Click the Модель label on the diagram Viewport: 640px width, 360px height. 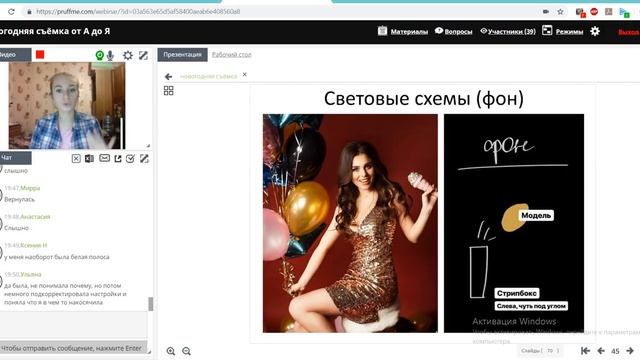click(x=536, y=215)
